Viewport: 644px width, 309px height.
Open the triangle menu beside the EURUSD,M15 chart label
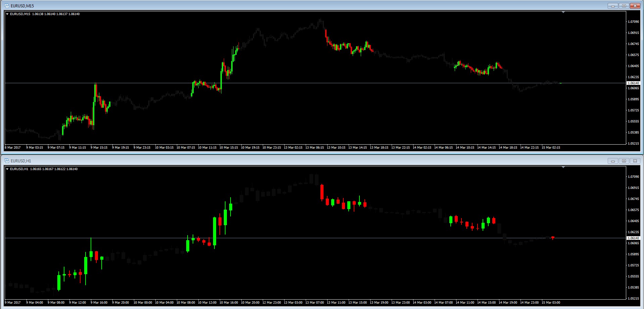(x=7, y=14)
